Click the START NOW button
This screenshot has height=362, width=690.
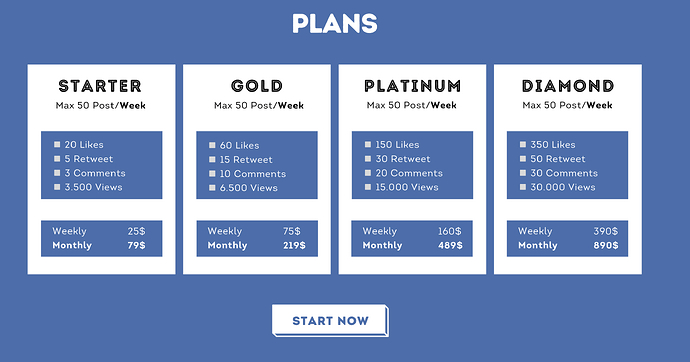click(x=330, y=321)
